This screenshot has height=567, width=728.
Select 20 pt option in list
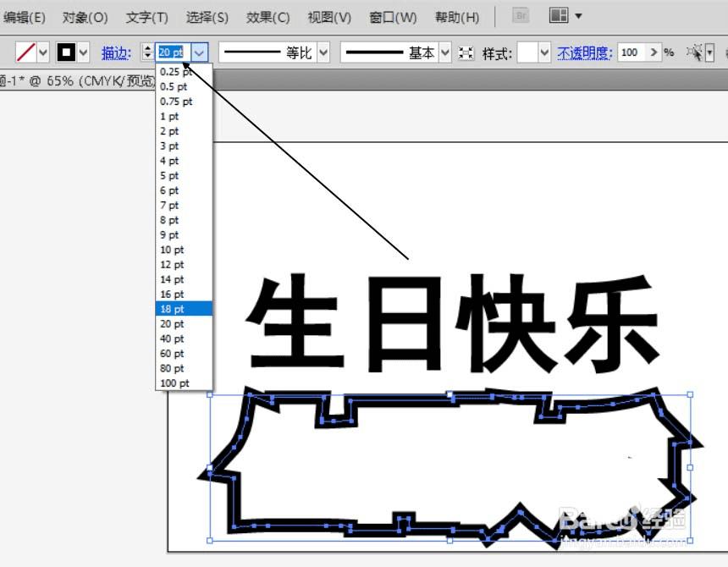(x=184, y=324)
